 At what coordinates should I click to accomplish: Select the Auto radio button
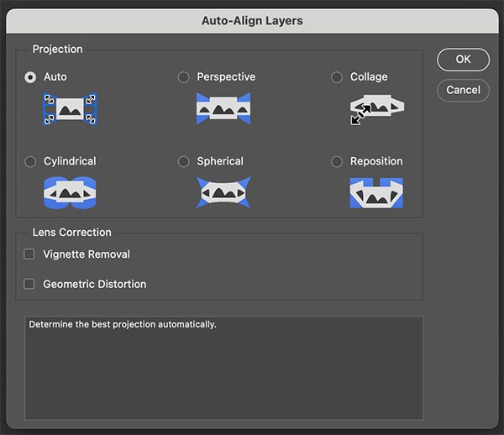coord(30,77)
